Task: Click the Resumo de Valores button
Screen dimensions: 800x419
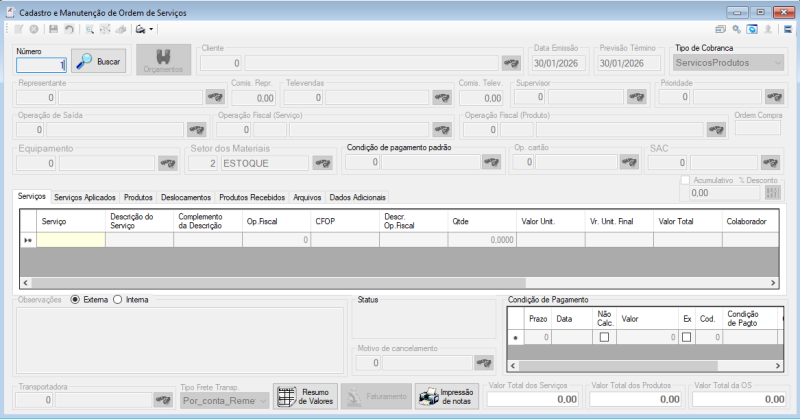Action: coord(305,397)
